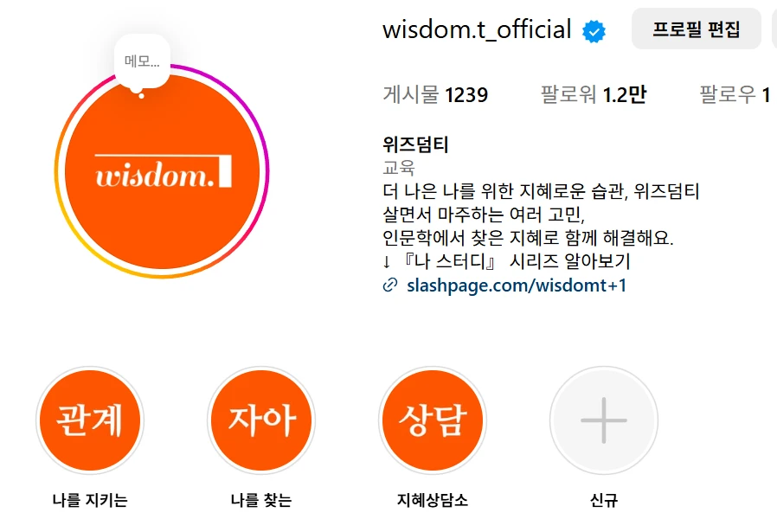
Task: Click the chain link icon beside slashpage URL
Action: pos(390,285)
